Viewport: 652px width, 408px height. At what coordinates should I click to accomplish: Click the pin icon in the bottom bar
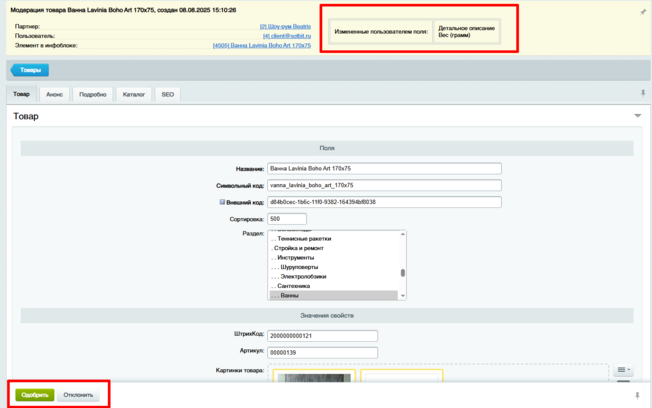tap(637, 396)
